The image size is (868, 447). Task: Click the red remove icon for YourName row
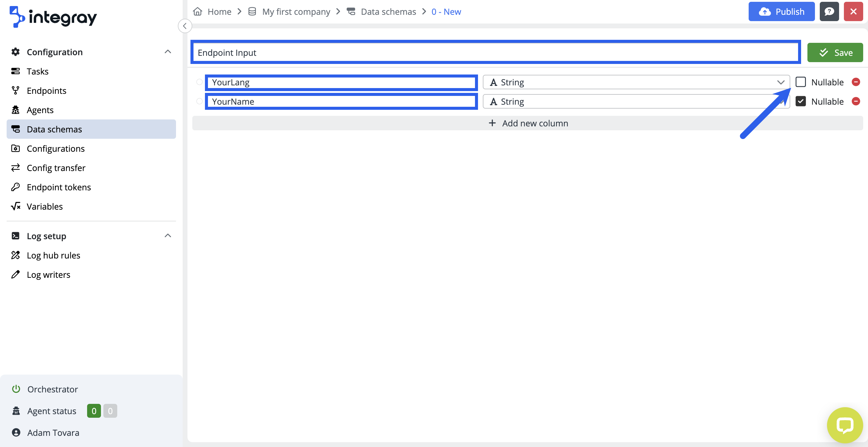pos(856,101)
